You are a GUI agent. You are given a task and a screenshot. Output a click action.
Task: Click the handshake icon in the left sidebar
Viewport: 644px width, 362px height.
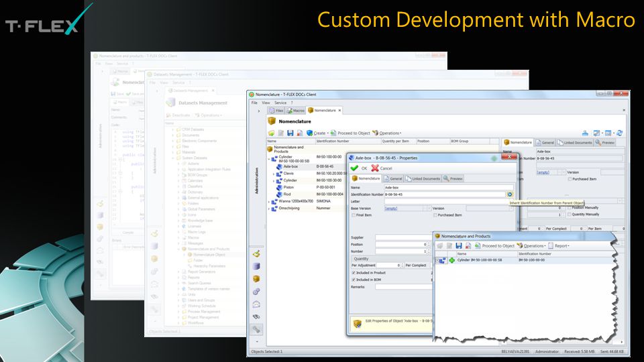256,317
